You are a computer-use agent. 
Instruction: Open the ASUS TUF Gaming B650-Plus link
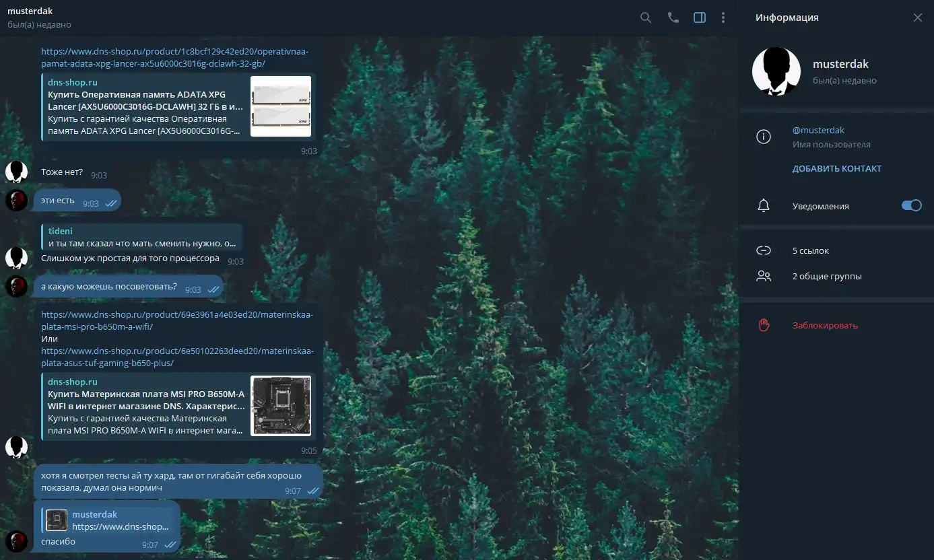(x=176, y=357)
